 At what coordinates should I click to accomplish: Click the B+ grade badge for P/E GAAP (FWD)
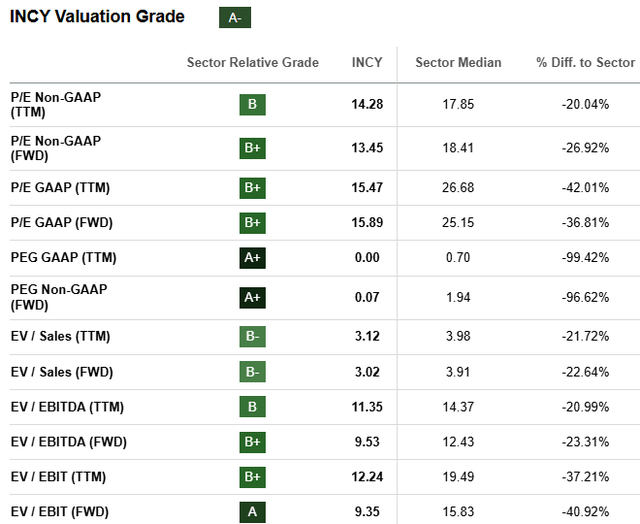point(252,223)
